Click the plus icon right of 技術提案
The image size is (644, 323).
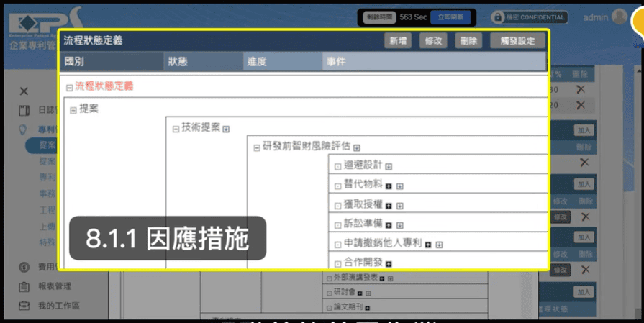coord(226,129)
